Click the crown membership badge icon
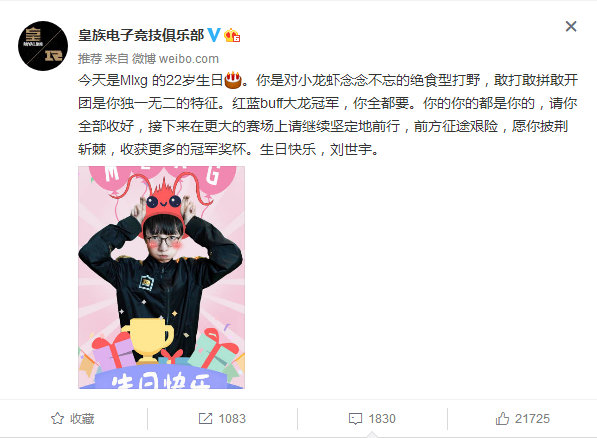Screen dimensions: 597x438 232,35
